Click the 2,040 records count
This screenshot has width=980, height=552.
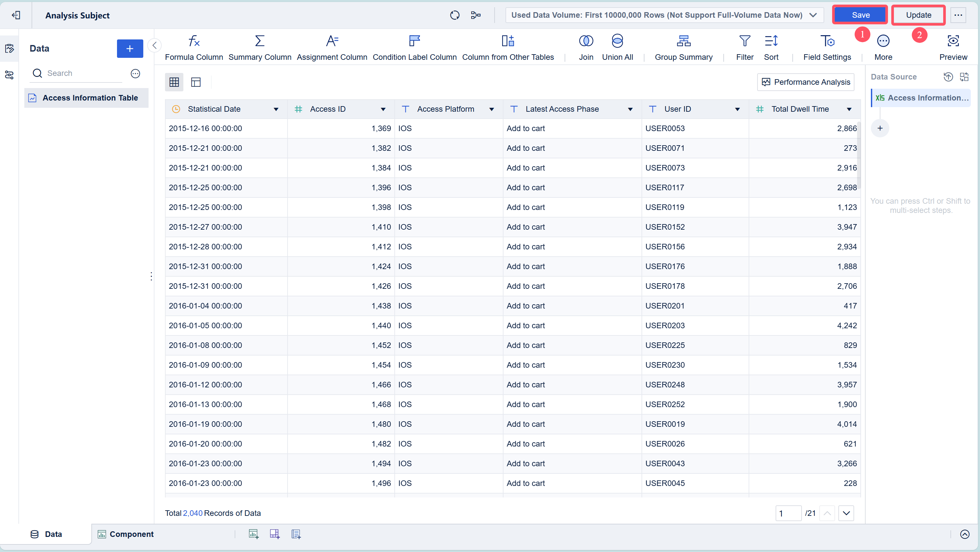click(193, 513)
